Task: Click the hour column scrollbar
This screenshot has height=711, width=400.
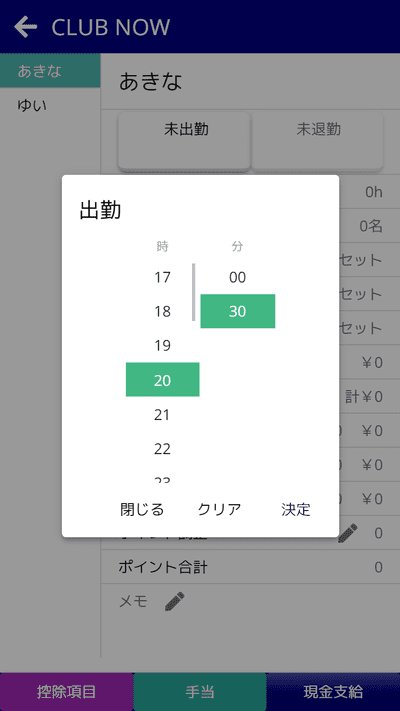Action: click(x=194, y=292)
